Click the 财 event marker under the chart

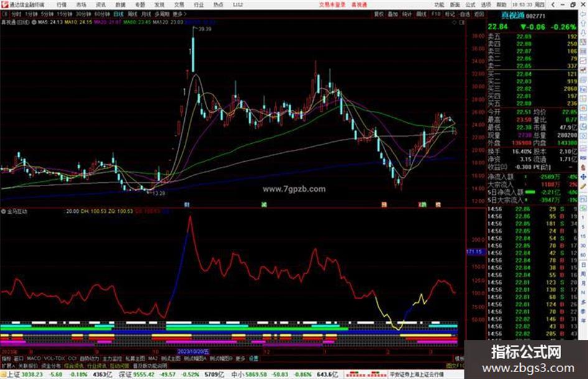(187, 205)
